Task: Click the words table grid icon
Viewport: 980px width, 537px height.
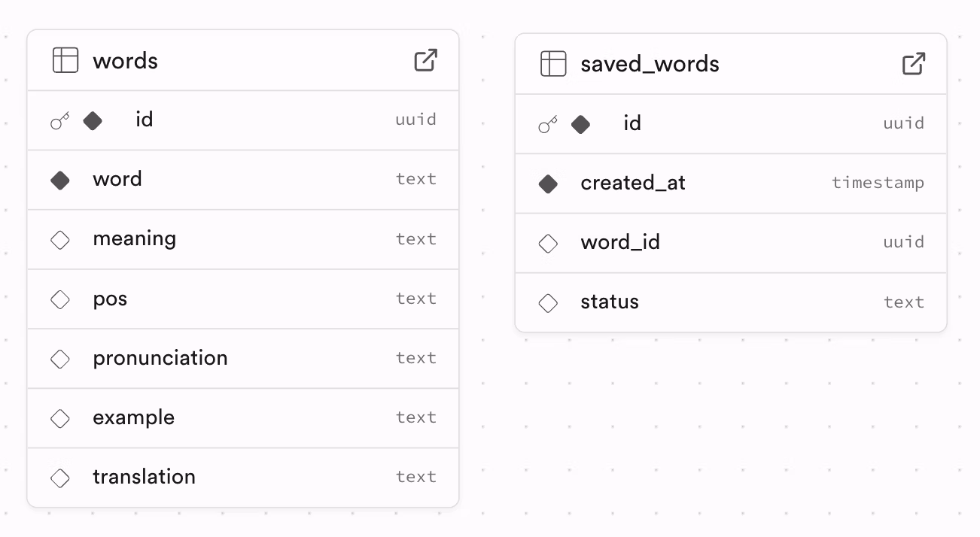Action: [x=65, y=60]
